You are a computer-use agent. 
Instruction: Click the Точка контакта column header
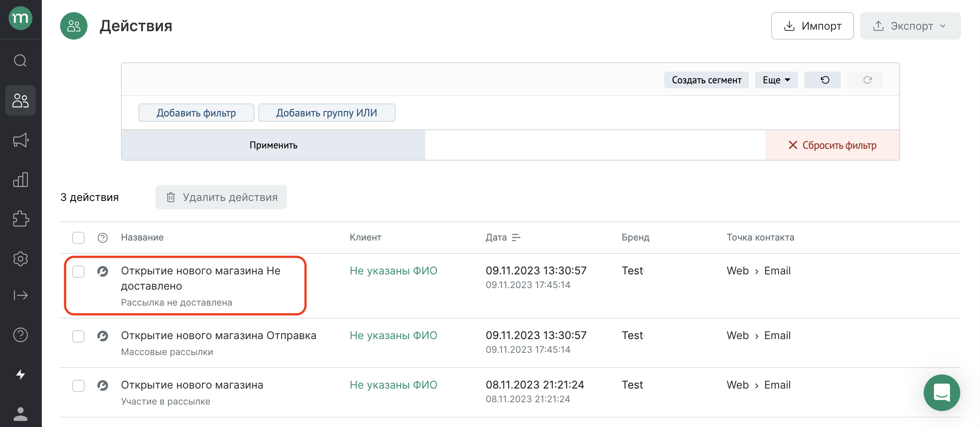[x=760, y=237]
